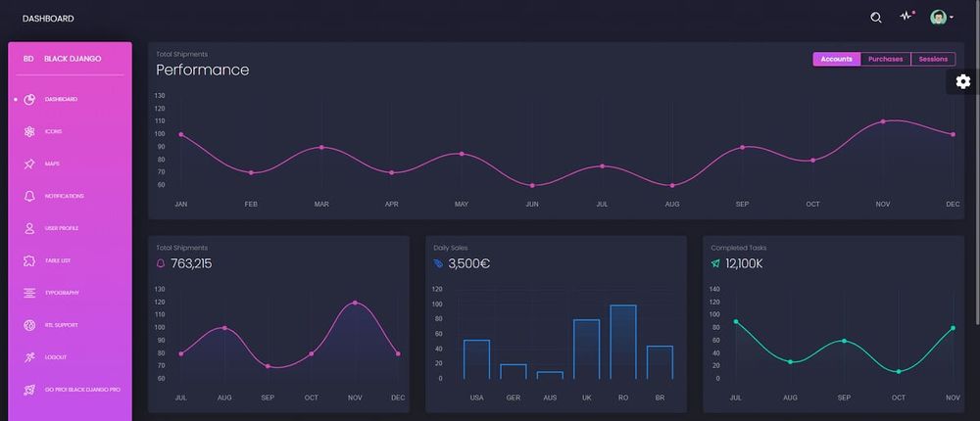Click the User Profile person icon
The height and width of the screenshot is (421, 980).
[x=29, y=228]
